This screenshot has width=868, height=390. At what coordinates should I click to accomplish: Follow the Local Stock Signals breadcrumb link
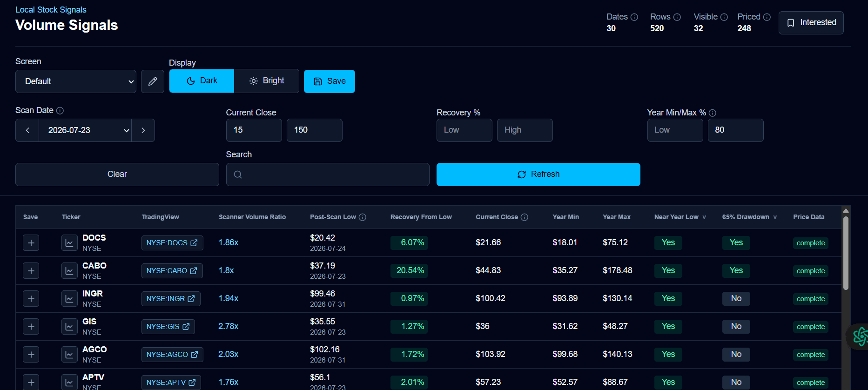coord(51,10)
